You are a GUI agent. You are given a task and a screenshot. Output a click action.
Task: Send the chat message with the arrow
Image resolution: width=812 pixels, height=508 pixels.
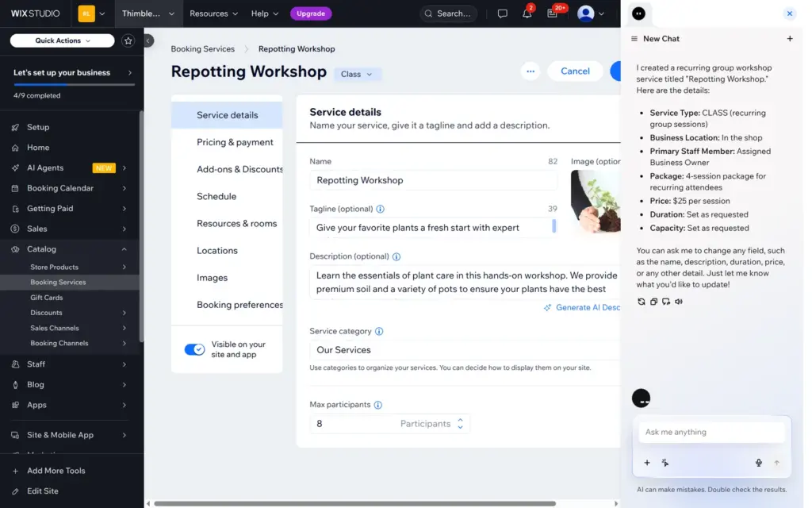[x=776, y=463]
